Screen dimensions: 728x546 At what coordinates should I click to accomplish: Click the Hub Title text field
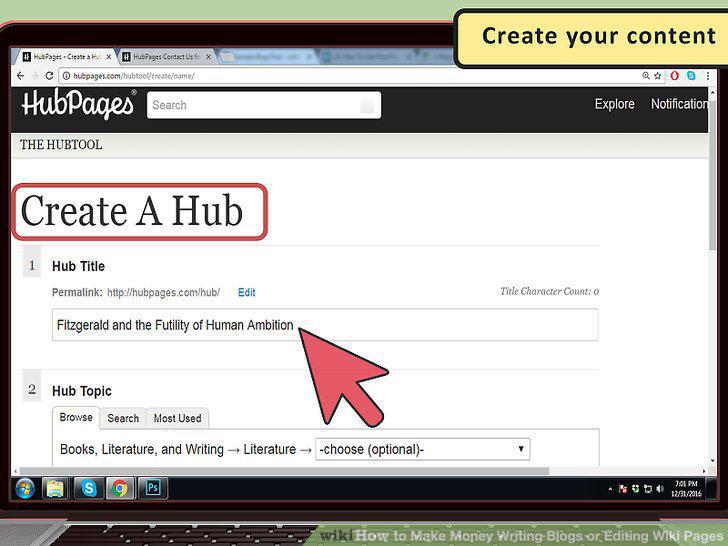[x=325, y=325]
